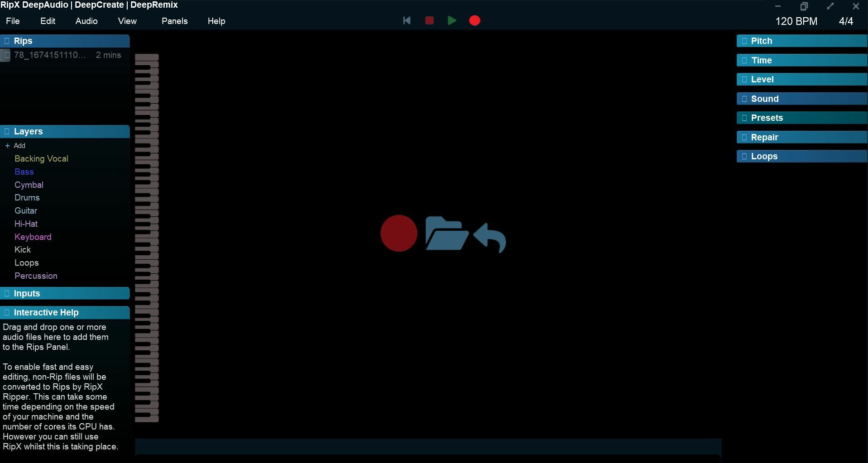This screenshot has height=463, width=868.
Task: Open the View menu
Action: coord(127,21)
